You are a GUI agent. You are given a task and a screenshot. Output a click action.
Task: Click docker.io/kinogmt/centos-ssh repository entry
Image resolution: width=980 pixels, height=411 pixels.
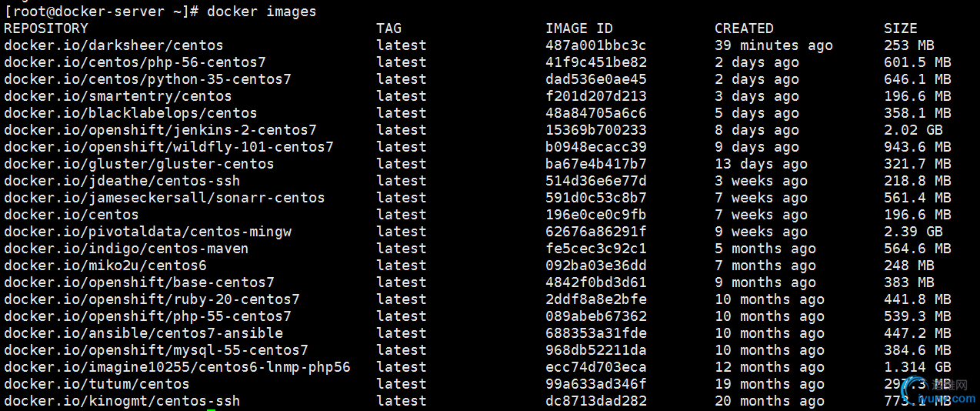click(x=122, y=401)
